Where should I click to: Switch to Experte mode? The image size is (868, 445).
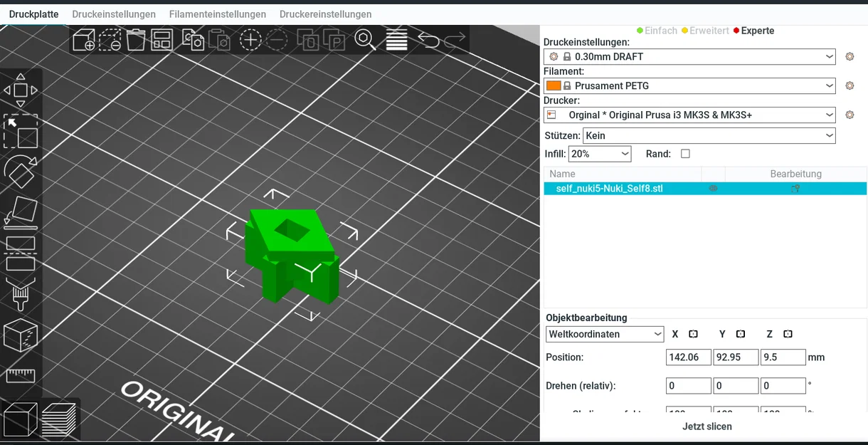[753, 31]
